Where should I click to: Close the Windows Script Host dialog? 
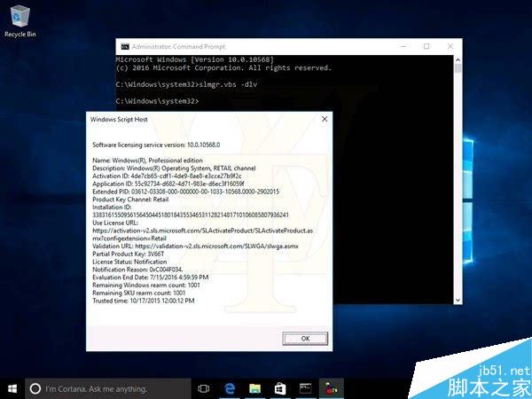(325, 119)
